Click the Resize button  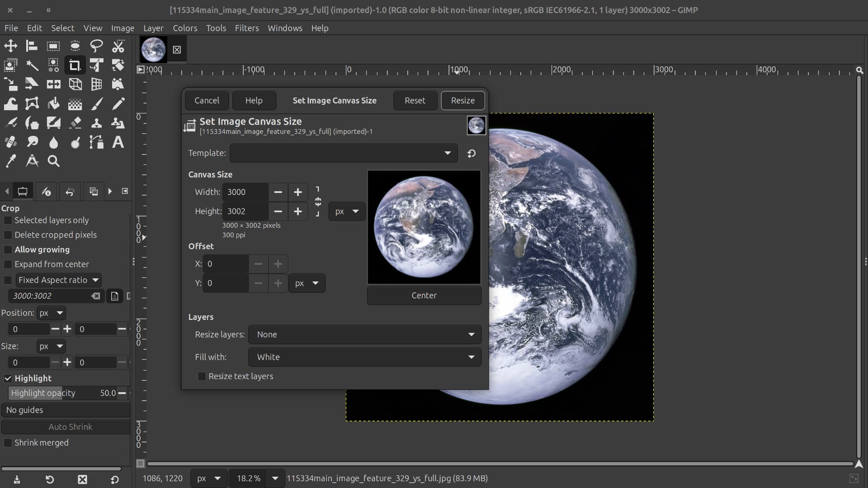[x=462, y=100]
